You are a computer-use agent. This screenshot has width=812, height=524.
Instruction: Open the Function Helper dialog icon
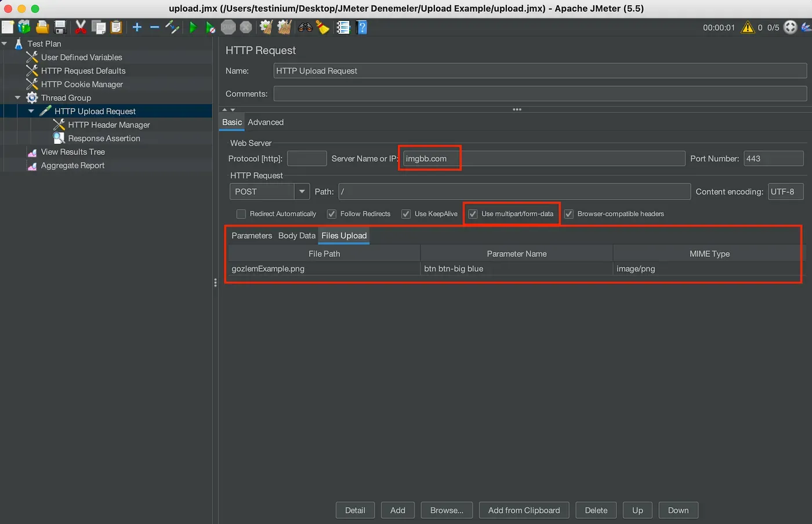343,27
